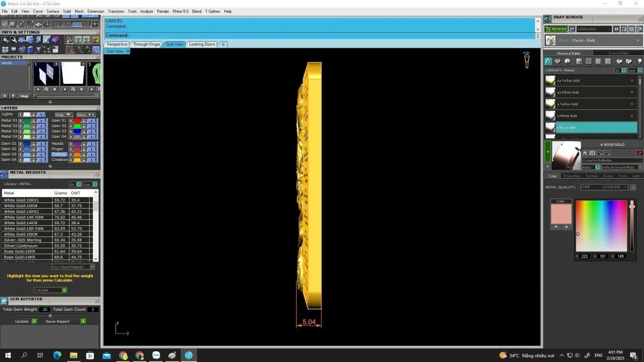Switch to the Material Editor tab

coord(569,54)
